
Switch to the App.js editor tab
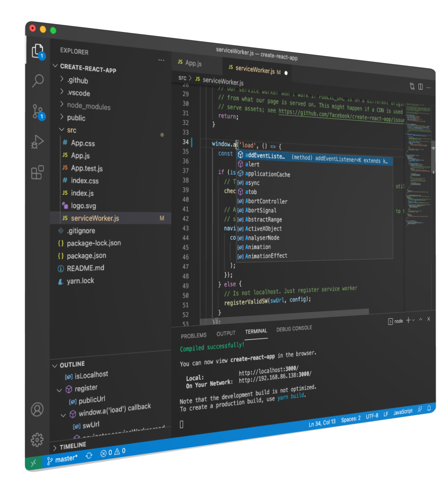[x=193, y=63]
